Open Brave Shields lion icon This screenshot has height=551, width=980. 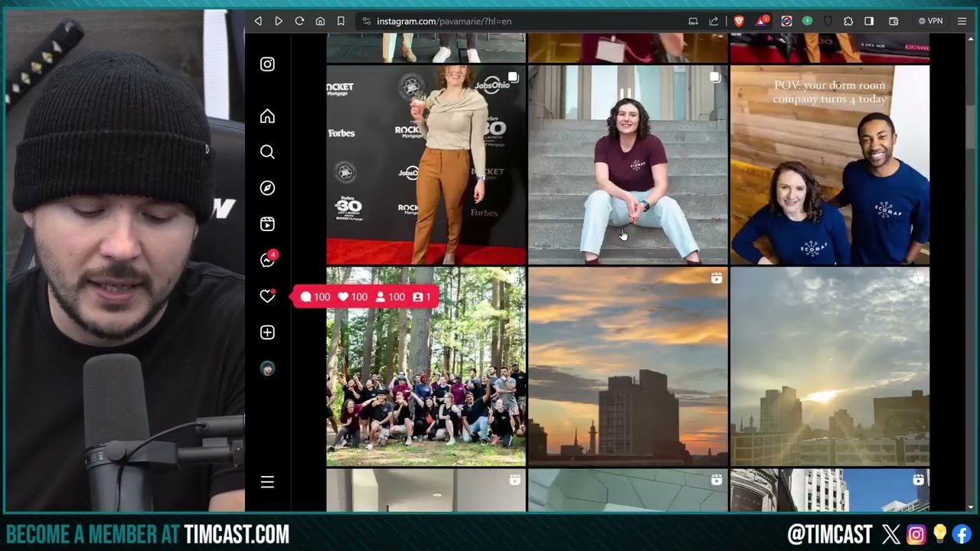739,21
